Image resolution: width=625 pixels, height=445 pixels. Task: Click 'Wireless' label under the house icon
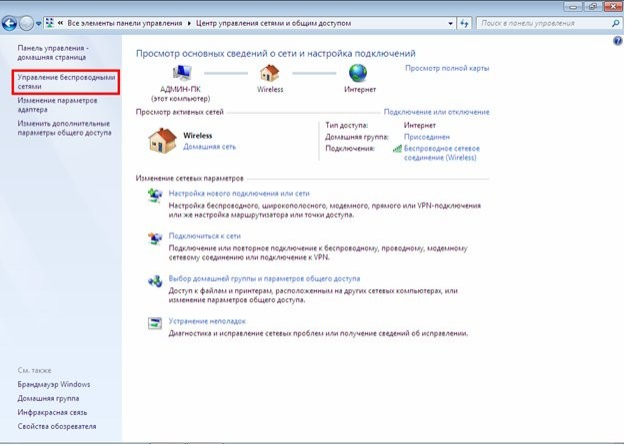click(270, 89)
